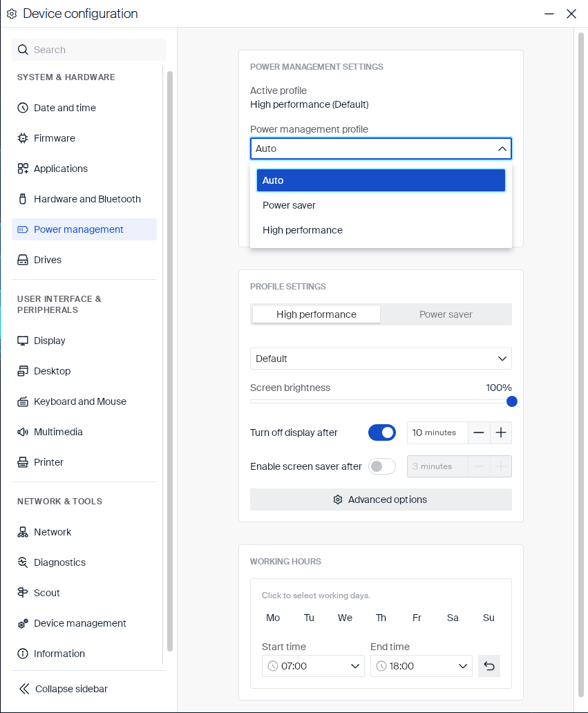588x713 pixels.
Task: Toggle off Turn off display after
Action: click(x=382, y=432)
